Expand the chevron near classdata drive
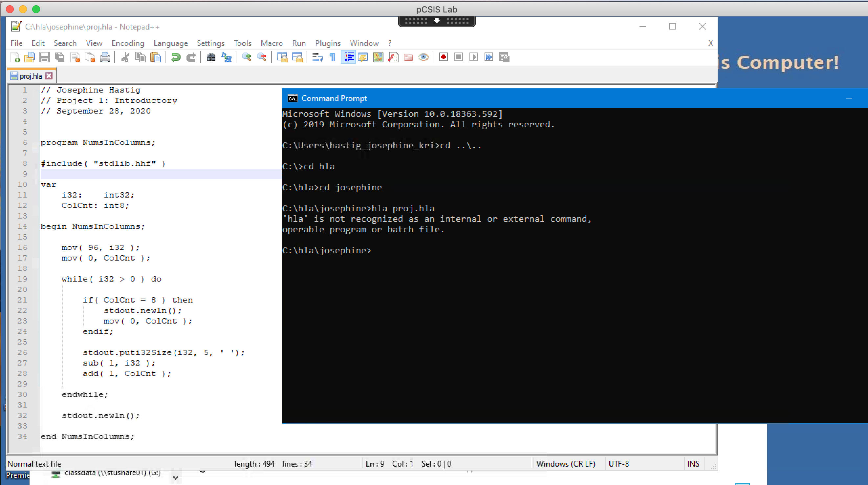868x485 pixels. pos(176,477)
